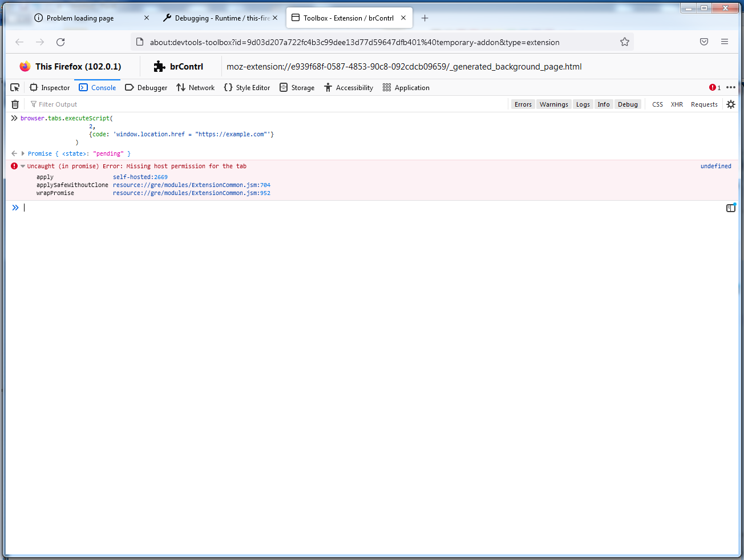Click the moz-extension background page URL
This screenshot has width=744, height=560.
click(x=404, y=67)
